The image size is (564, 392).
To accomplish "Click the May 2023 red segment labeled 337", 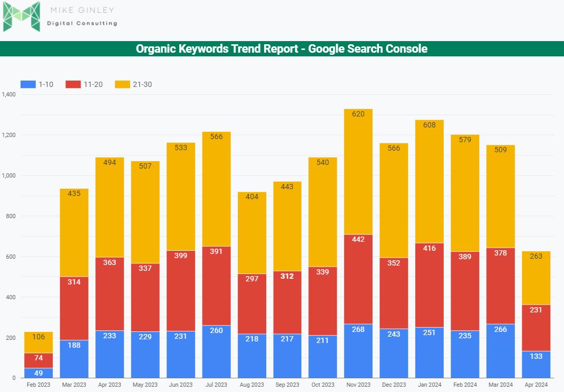I will click(145, 297).
